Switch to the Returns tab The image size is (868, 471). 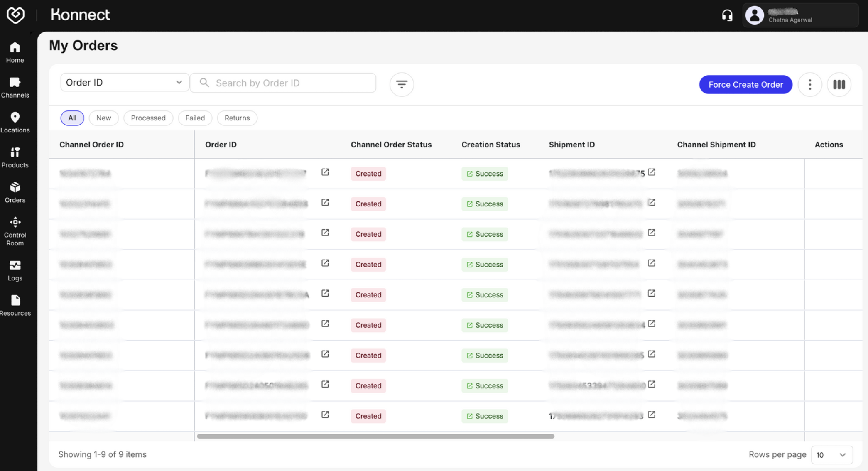[x=237, y=118]
